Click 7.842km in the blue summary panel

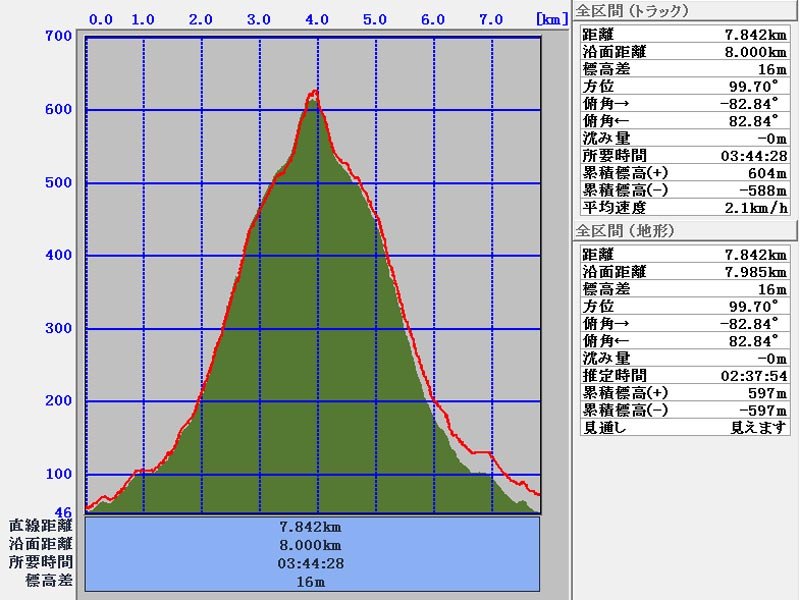click(x=312, y=526)
